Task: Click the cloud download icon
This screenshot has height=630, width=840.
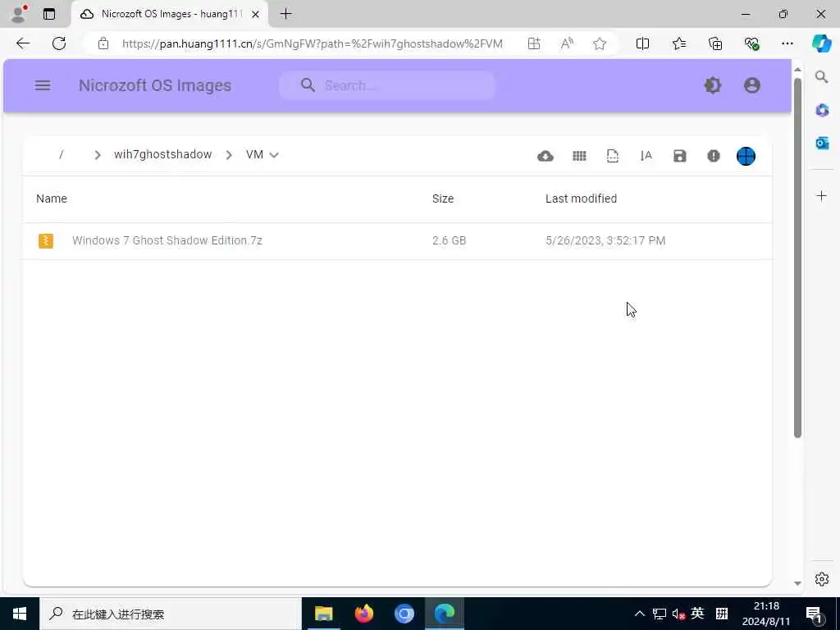Action: [546, 156]
